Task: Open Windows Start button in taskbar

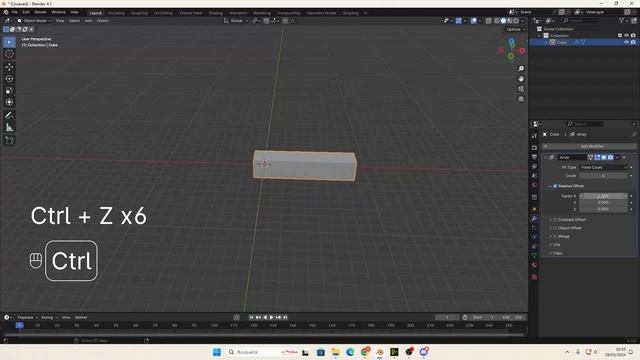Action: coord(217,352)
